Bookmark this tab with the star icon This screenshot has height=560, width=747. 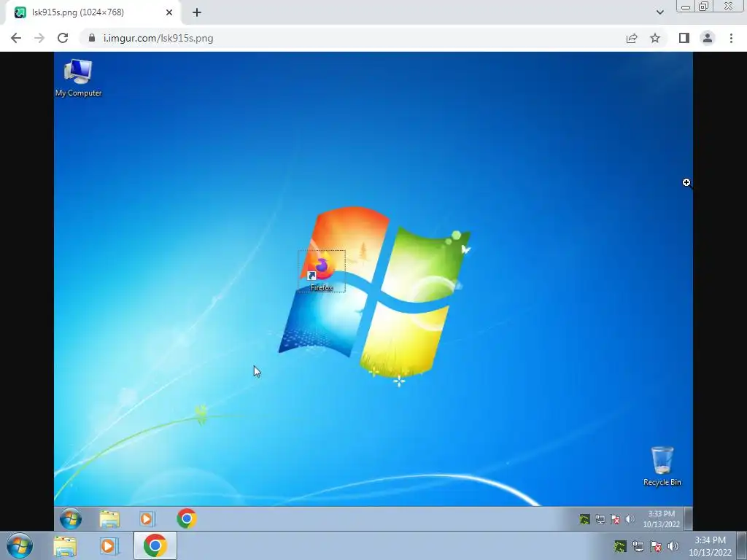[655, 38]
